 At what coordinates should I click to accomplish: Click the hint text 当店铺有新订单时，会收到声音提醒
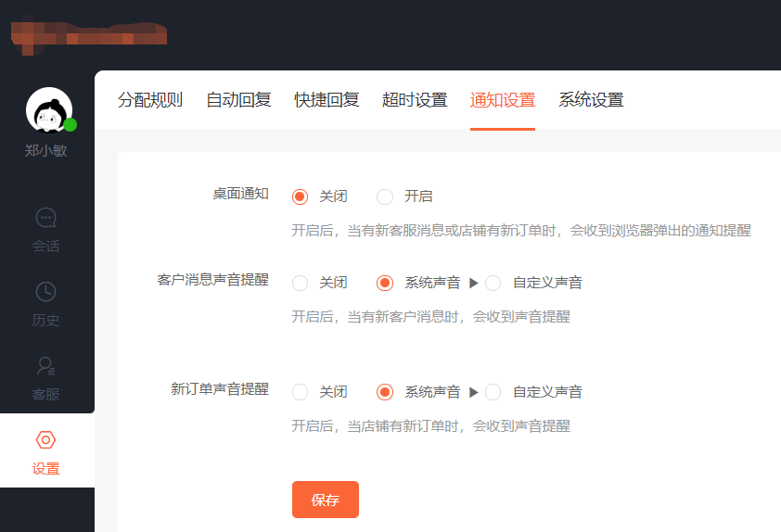[430, 426]
